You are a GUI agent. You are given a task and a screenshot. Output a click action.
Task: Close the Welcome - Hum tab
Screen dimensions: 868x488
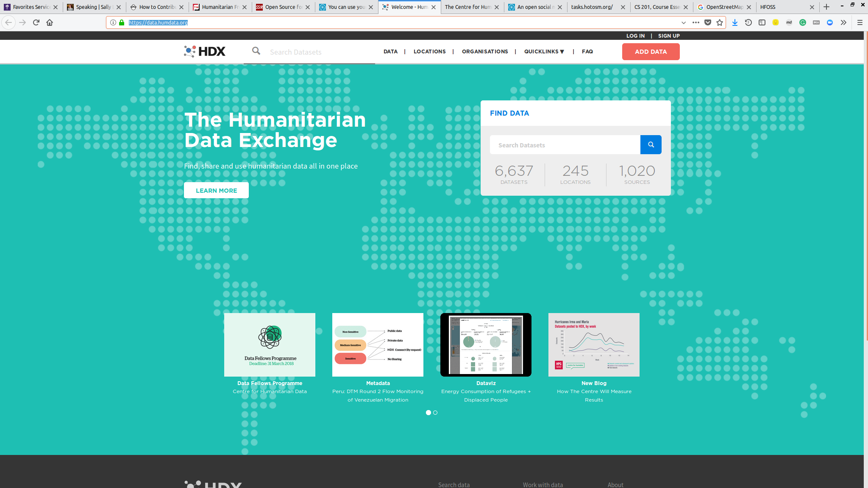click(434, 7)
